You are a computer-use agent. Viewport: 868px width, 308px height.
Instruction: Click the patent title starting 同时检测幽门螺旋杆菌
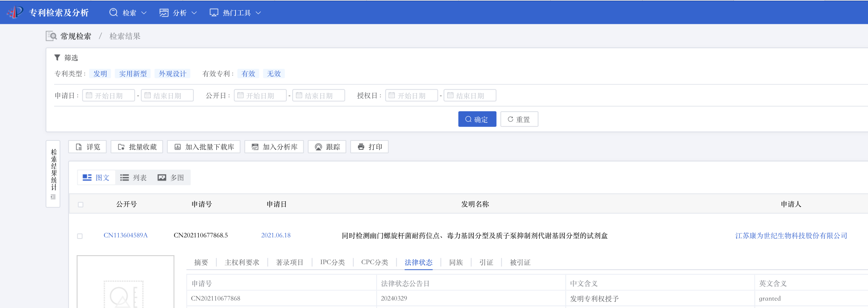coord(475,236)
